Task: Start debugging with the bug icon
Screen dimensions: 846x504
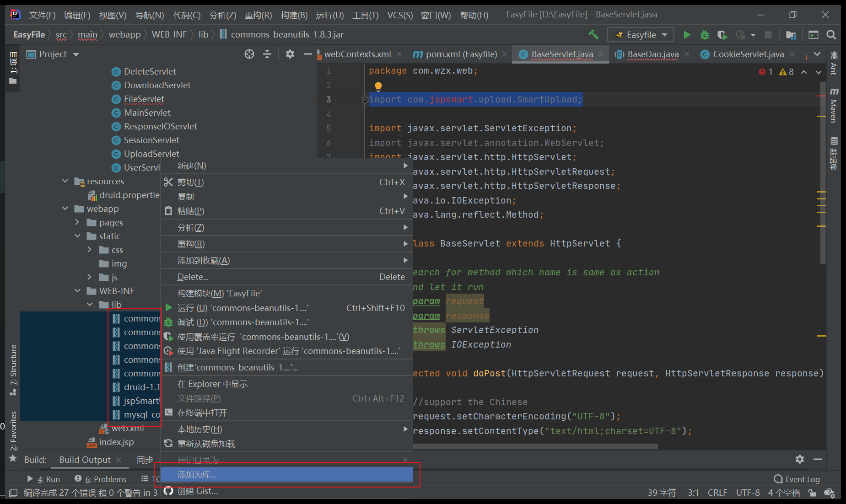Action: click(705, 35)
